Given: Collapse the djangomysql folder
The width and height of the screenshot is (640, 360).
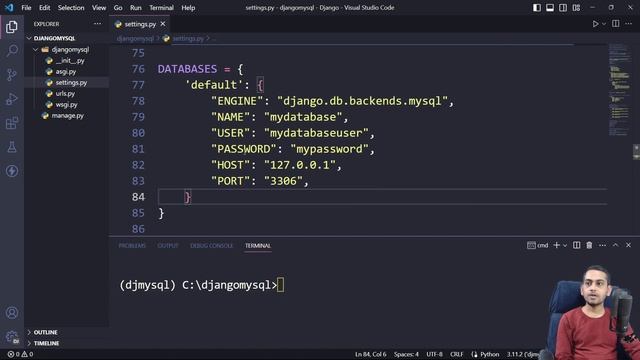Looking at the screenshot, I should [x=67, y=49].
